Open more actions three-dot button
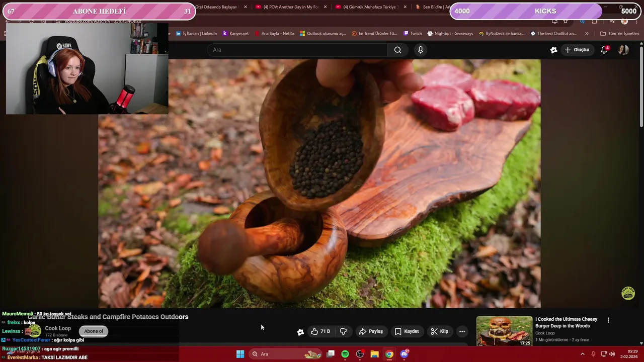Image resolution: width=644 pixels, height=362 pixels. click(462, 331)
